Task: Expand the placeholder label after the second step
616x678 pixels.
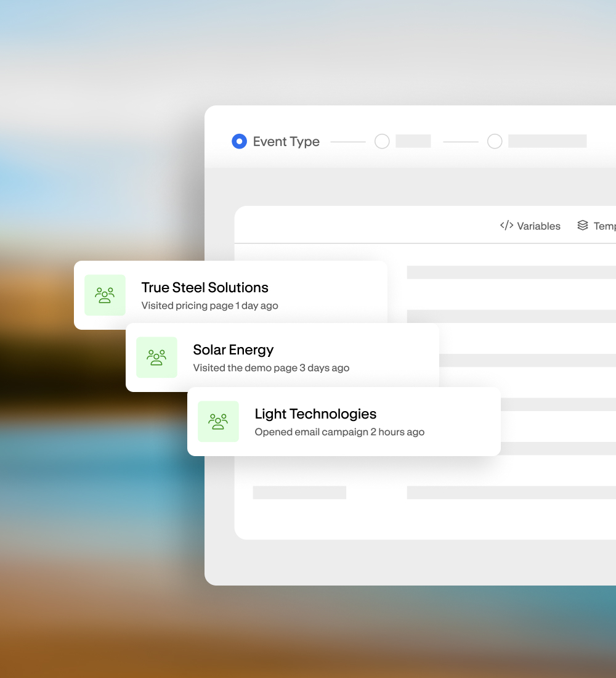Action: 413,141
